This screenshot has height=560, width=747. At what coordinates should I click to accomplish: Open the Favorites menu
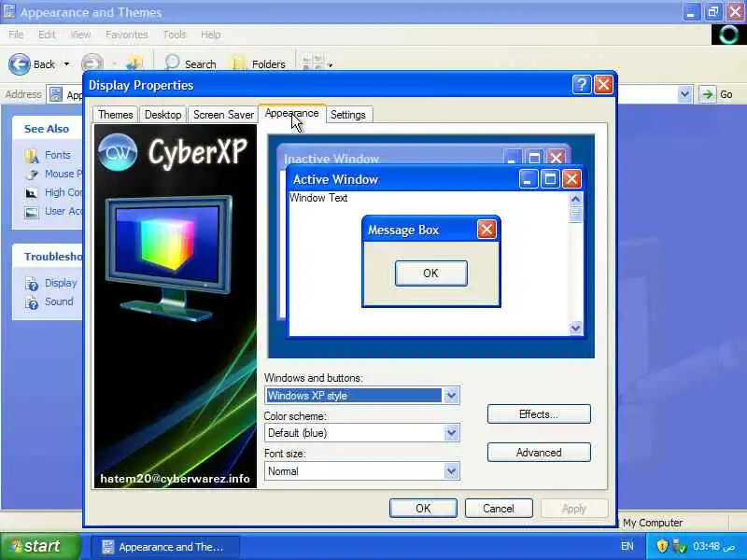[127, 35]
